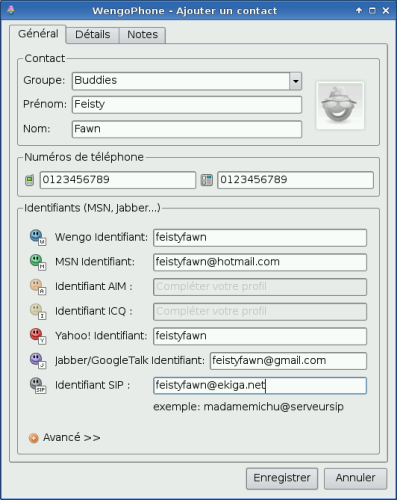The image size is (397, 500).
Task: Click the Identifiant SIP field
Action: click(x=260, y=386)
